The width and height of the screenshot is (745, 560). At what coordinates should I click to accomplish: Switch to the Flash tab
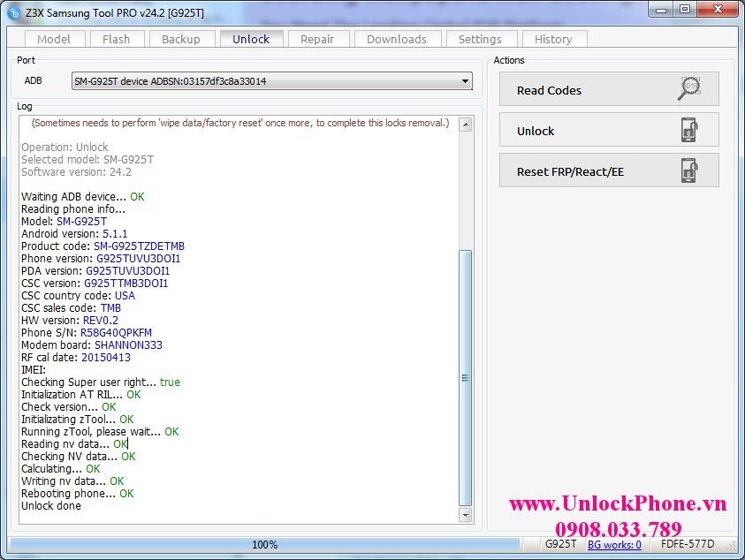[117, 38]
